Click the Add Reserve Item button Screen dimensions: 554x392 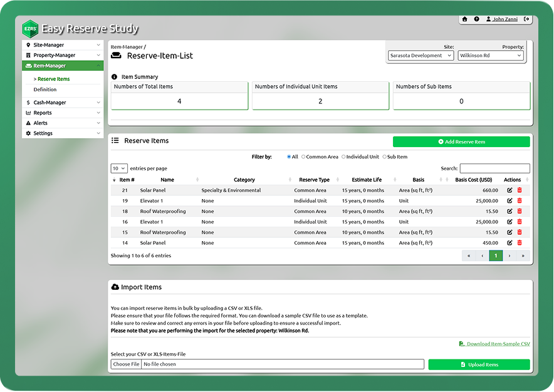coord(461,142)
